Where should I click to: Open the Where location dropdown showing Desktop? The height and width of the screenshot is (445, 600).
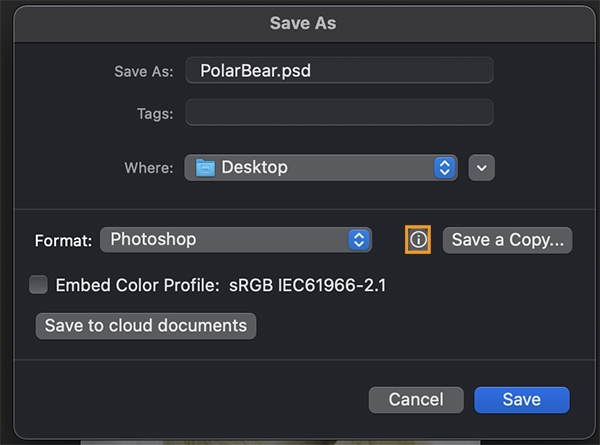click(320, 168)
